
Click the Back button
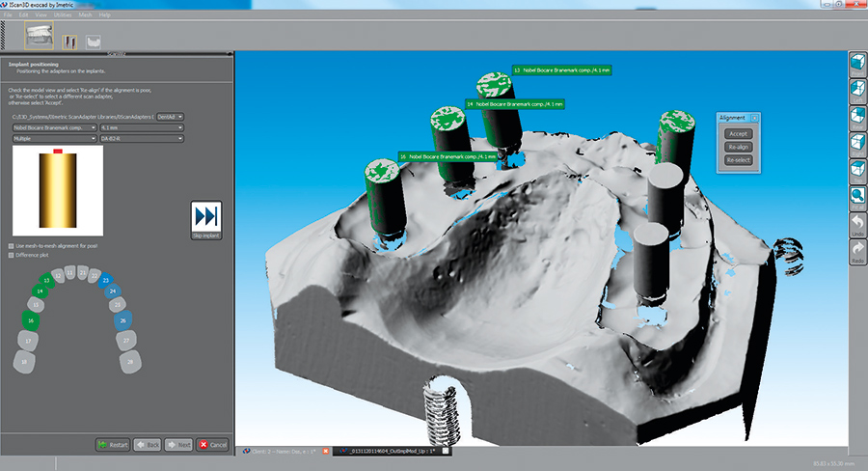coord(148,444)
